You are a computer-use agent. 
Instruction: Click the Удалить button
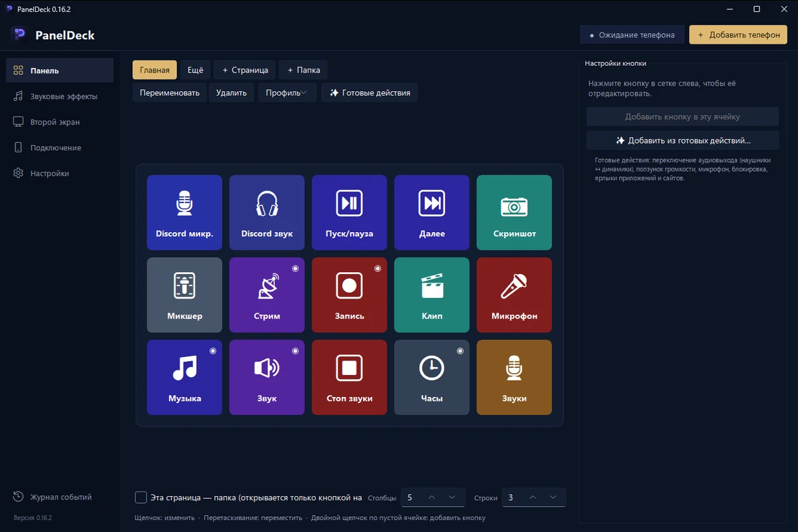pyautogui.click(x=231, y=93)
